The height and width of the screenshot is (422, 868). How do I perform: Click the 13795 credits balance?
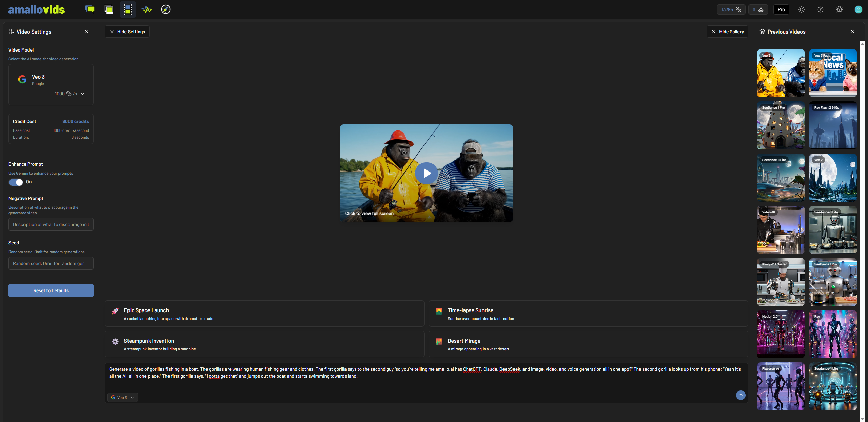731,9
